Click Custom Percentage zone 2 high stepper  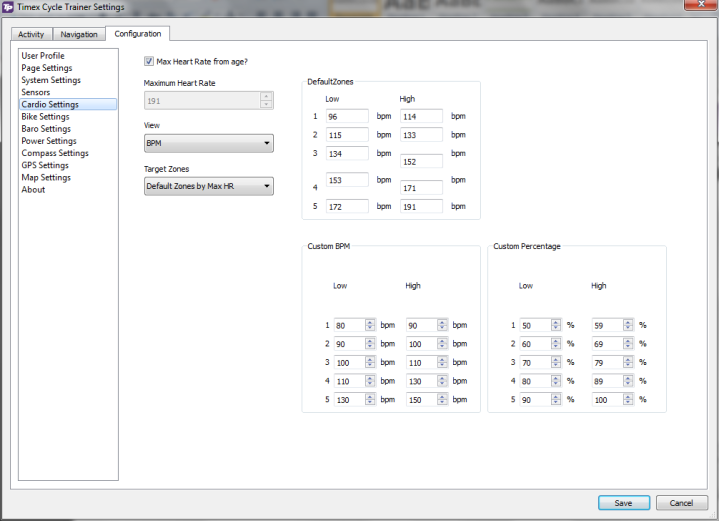tap(628, 344)
